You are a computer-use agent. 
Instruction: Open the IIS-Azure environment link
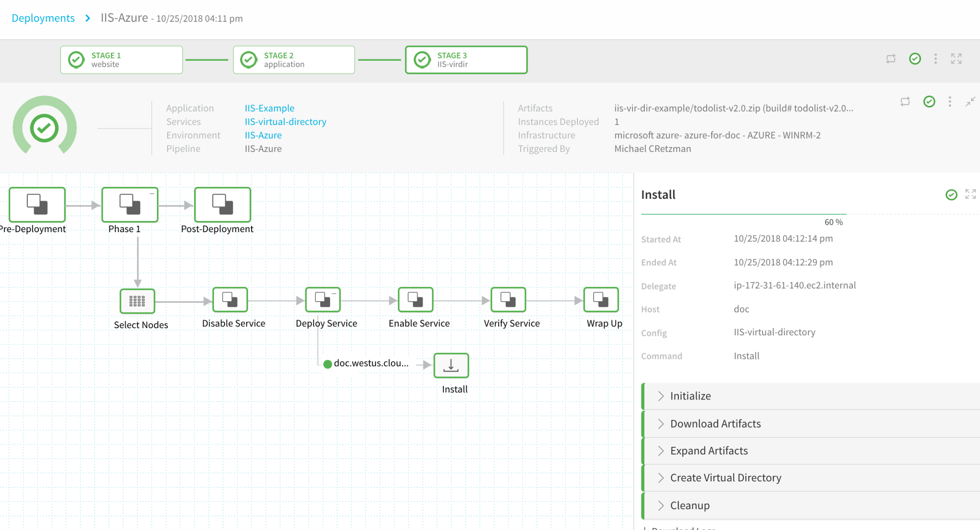coord(263,135)
